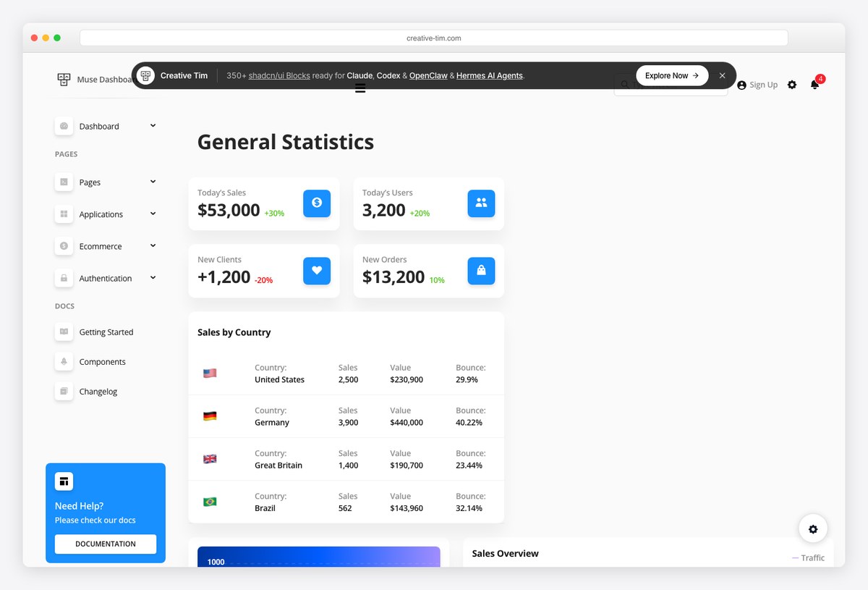Image resolution: width=868 pixels, height=590 pixels.
Task: Open the Ecommerce menu item
Action: pyautogui.click(x=106, y=246)
